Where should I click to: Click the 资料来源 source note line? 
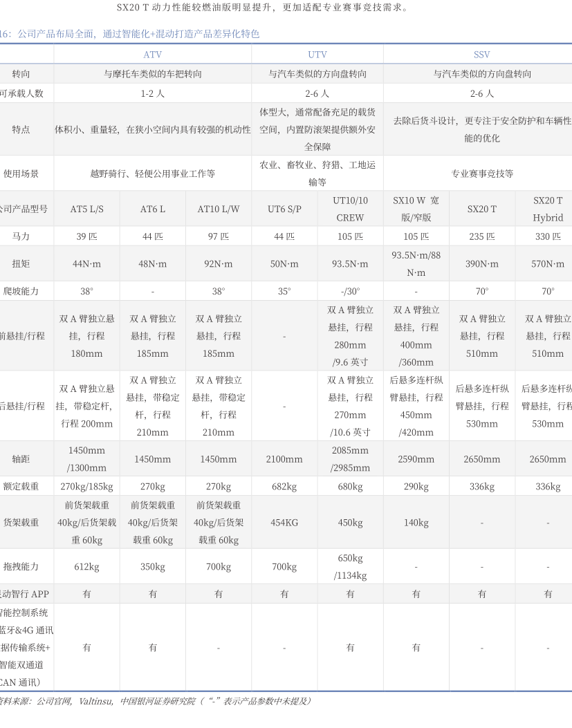pos(156,701)
